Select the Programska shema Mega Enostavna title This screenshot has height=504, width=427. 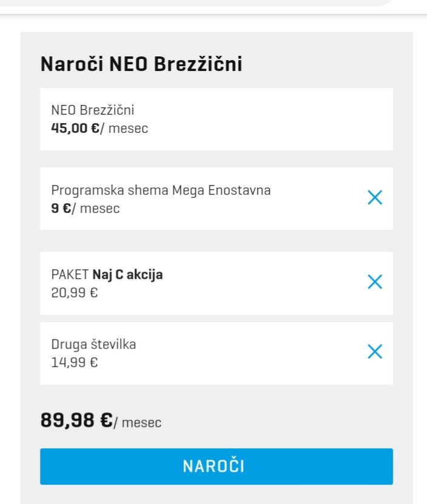[161, 190]
